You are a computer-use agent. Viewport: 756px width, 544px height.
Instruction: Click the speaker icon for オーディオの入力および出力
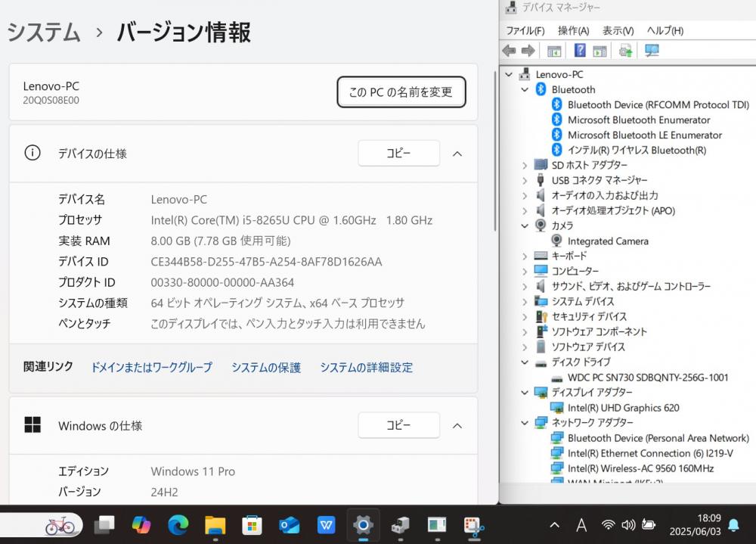pos(541,195)
